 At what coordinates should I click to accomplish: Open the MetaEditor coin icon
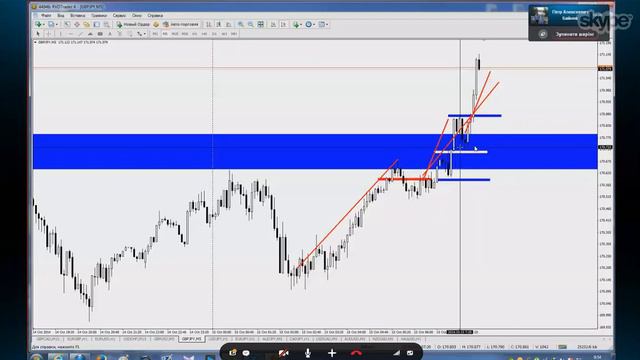coord(156,24)
